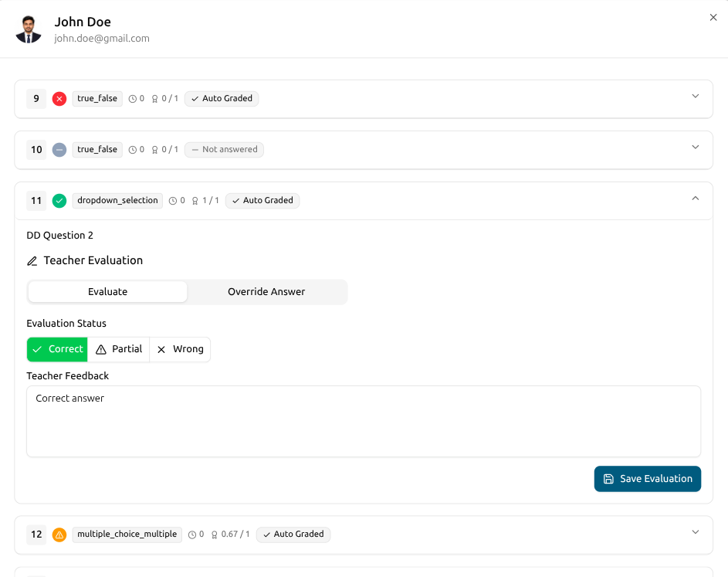Click the gray unanswered status icon on question 10

click(x=59, y=150)
